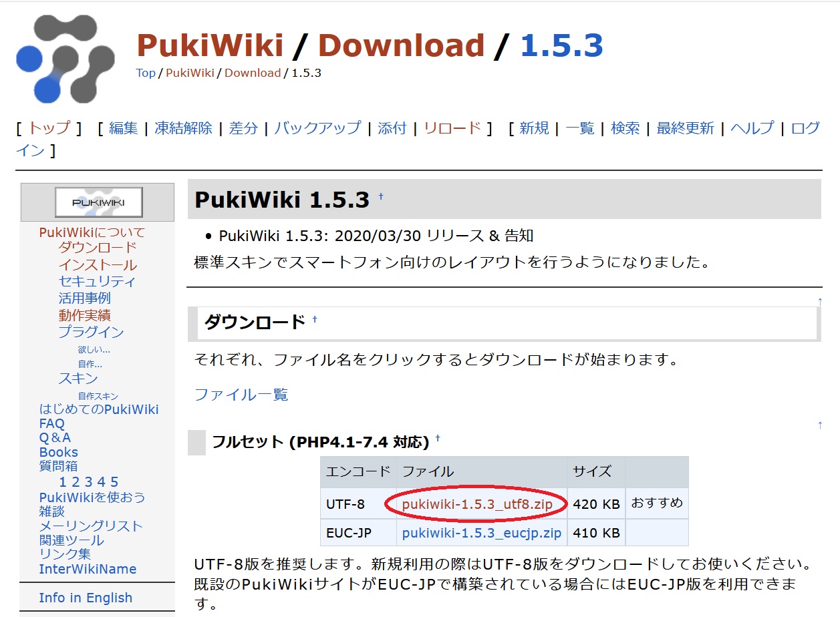Viewport: 840px width, 617px height.
Task: Open ヘルプ in the navigation bar
Action: 752,128
